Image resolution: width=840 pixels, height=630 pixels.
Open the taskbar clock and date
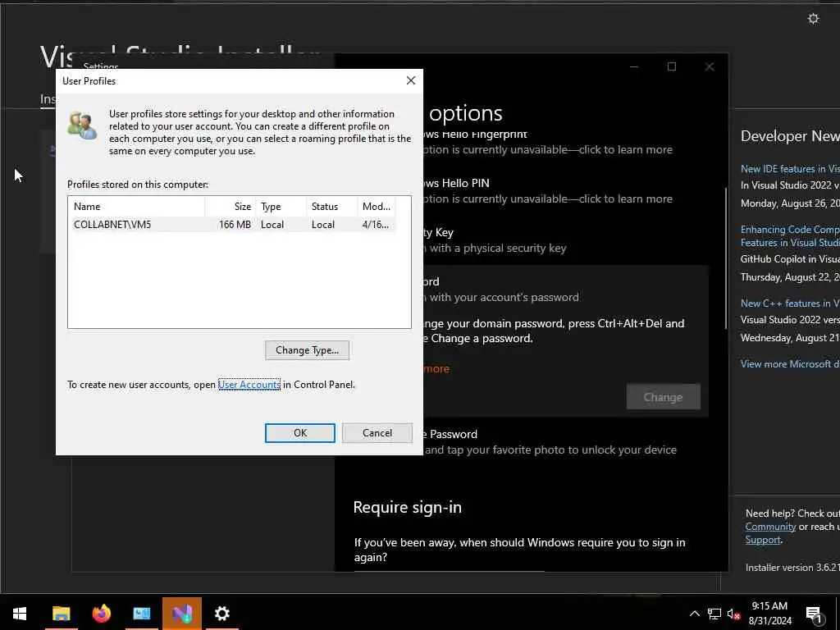[x=769, y=614]
